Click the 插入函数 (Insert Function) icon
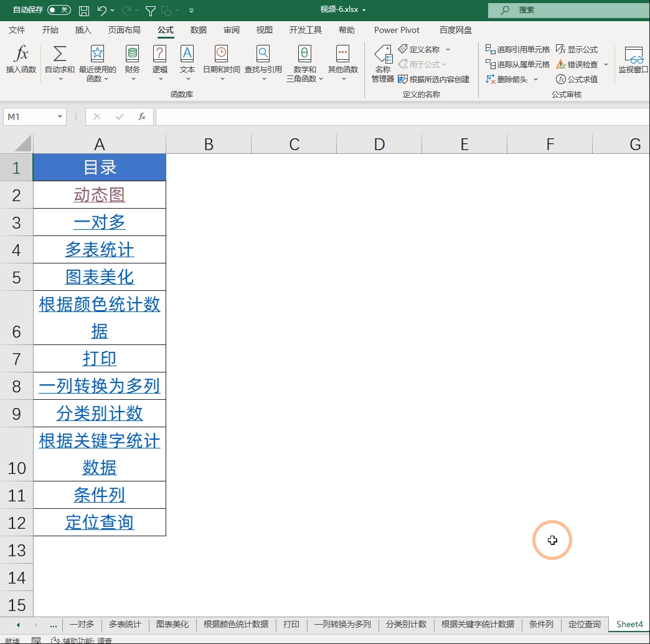Image resolution: width=650 pixels, height=644 pixels. (21, 55)
